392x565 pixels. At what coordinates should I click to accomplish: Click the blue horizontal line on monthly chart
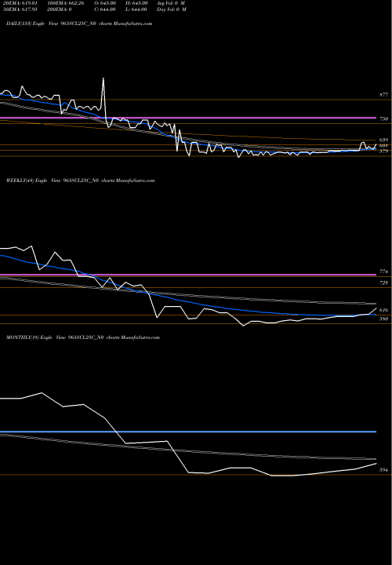click(188, 432)
